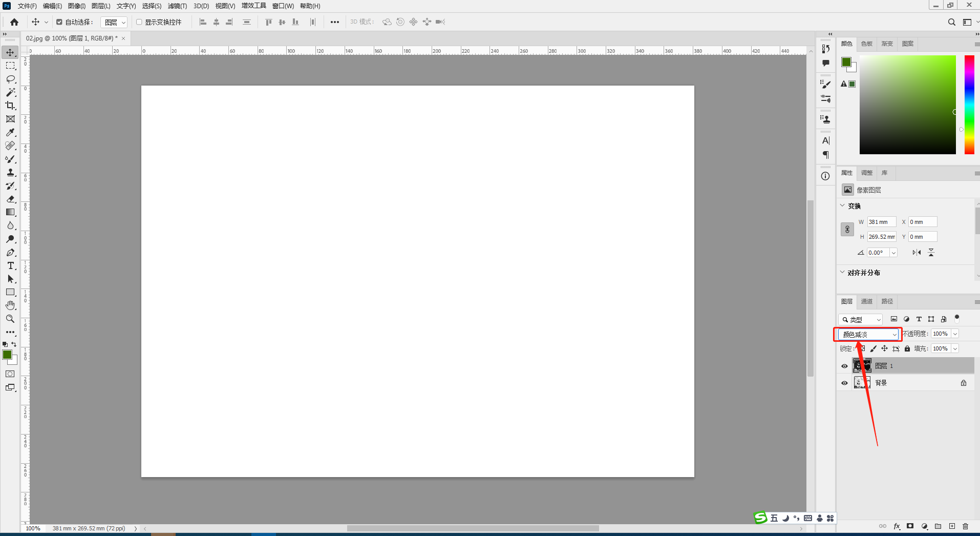Viewport: 980px width, 536px height.
Task: Collapse the 变换 section
Action: (x=842, y=205)
